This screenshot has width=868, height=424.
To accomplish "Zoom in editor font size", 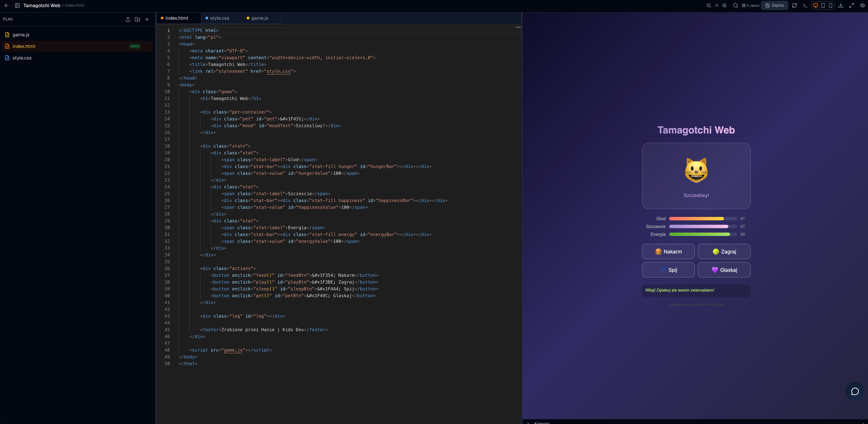I will [x=724, y=5].
